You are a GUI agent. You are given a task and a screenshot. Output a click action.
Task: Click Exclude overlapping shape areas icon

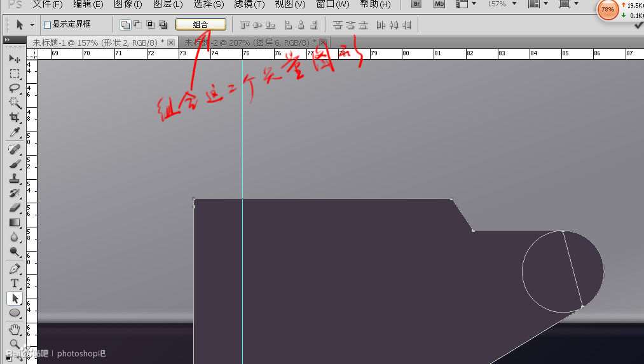[x=163, y=25]
